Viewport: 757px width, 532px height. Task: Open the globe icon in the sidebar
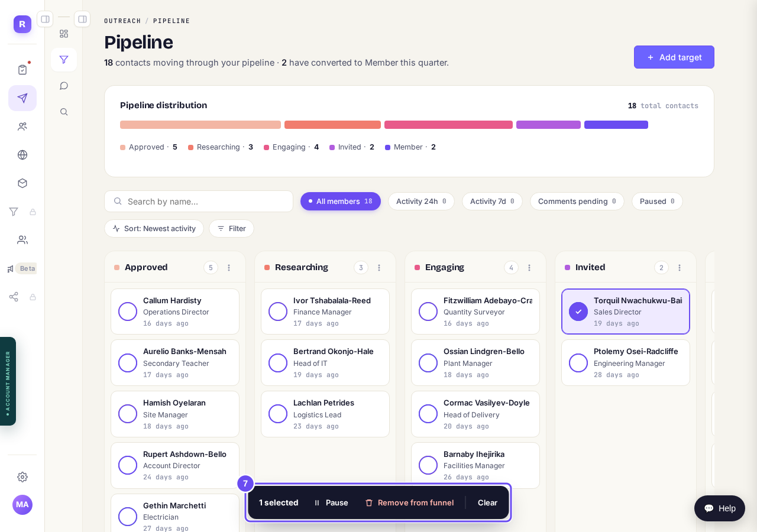[x=22, y=155]
